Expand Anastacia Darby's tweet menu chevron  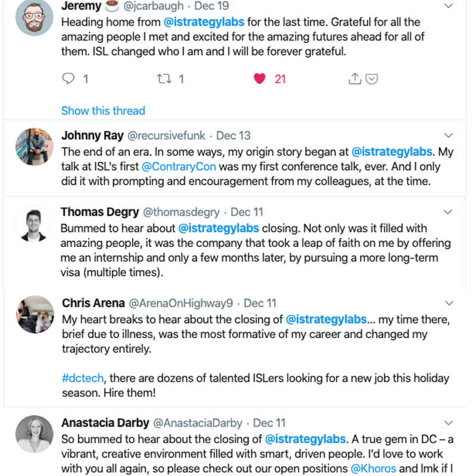coord(449,423)
